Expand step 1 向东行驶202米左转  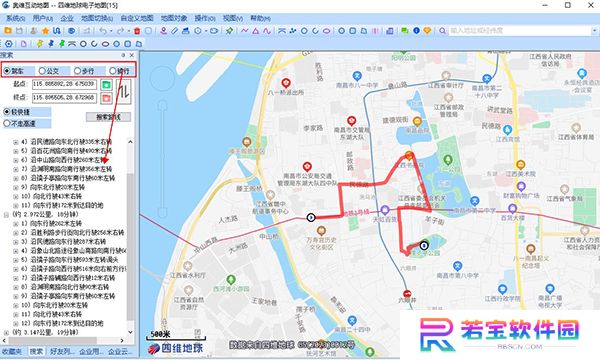pyautogui.click(x=16, y=224)
